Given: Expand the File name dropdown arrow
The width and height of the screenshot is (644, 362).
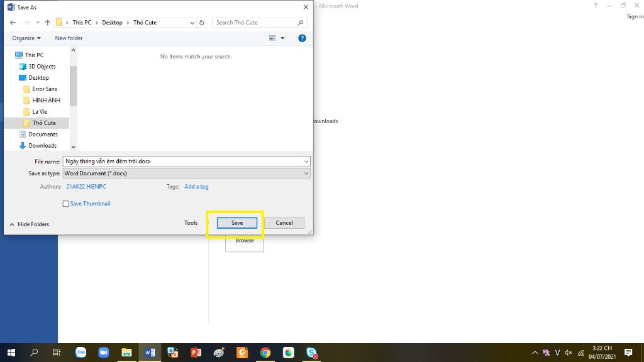Looking at the screenshot, I should [x=306, y=162].
